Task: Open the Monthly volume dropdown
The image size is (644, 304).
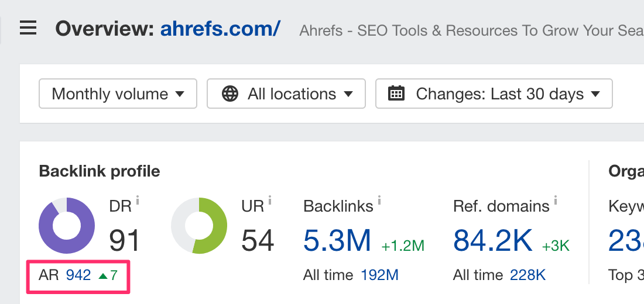Action: point(118,94)
